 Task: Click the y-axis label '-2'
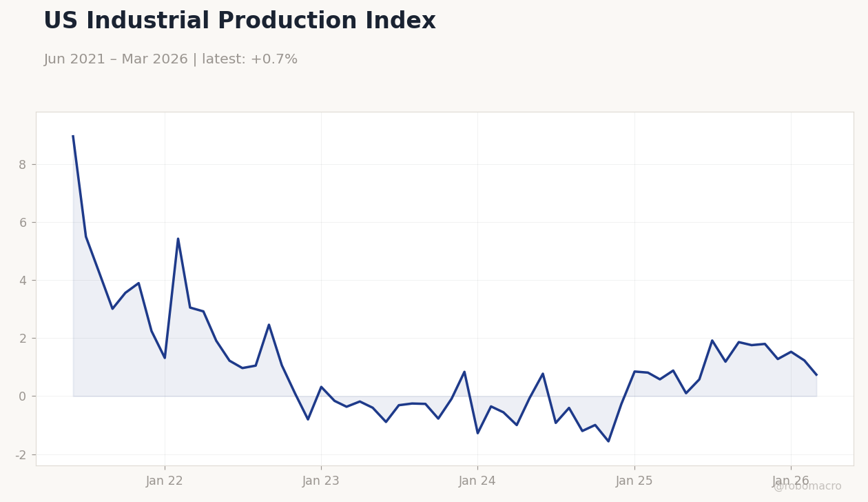[21, 455]
